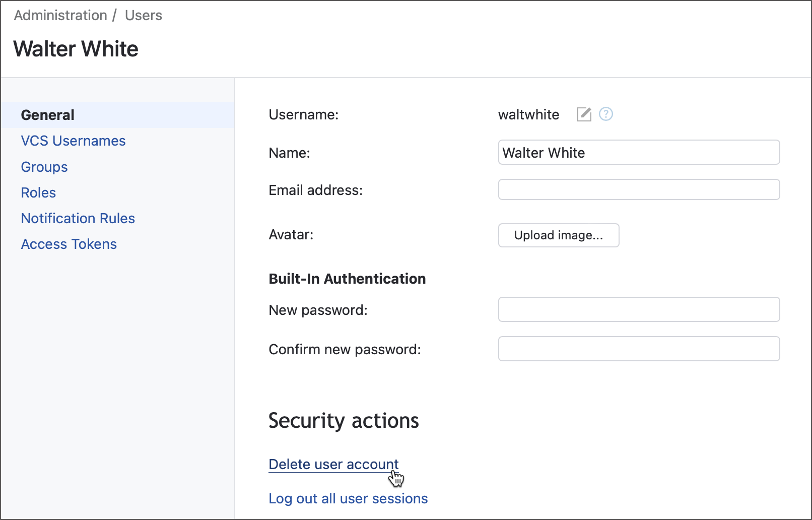Click the edit username pencil icon
Screen dimensions: 812x520
(x=584, y=114)
